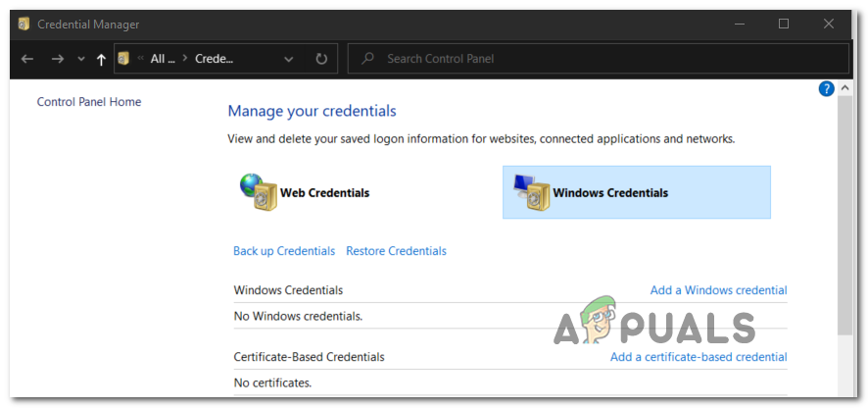Screen dimensions: 868x408
Task: Click the Windows Credentials vault icon
Action: pyautogui.click(x=530, y=192)
